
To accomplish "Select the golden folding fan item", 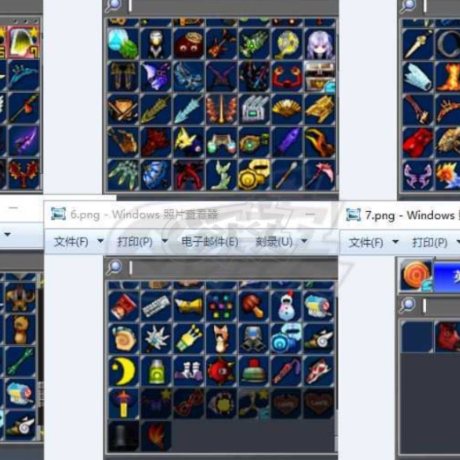I will coord(286,109).
